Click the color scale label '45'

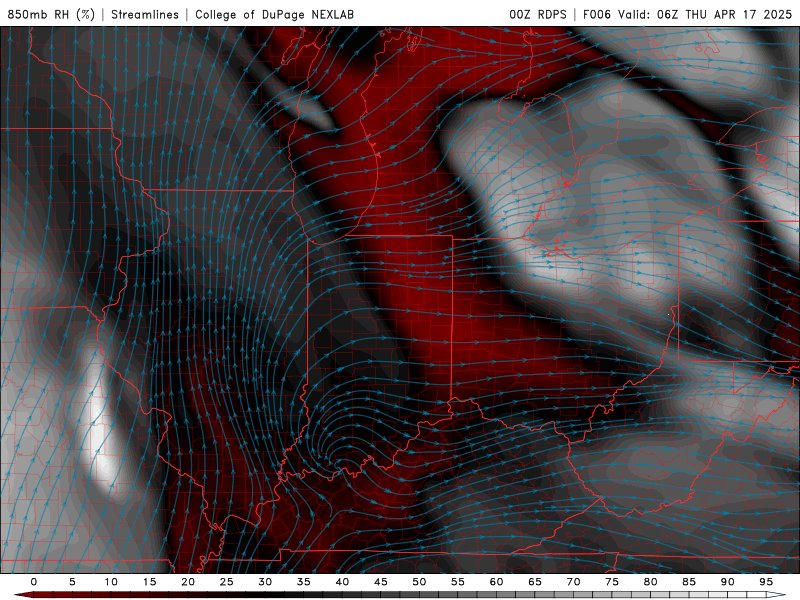pos(381,582)
